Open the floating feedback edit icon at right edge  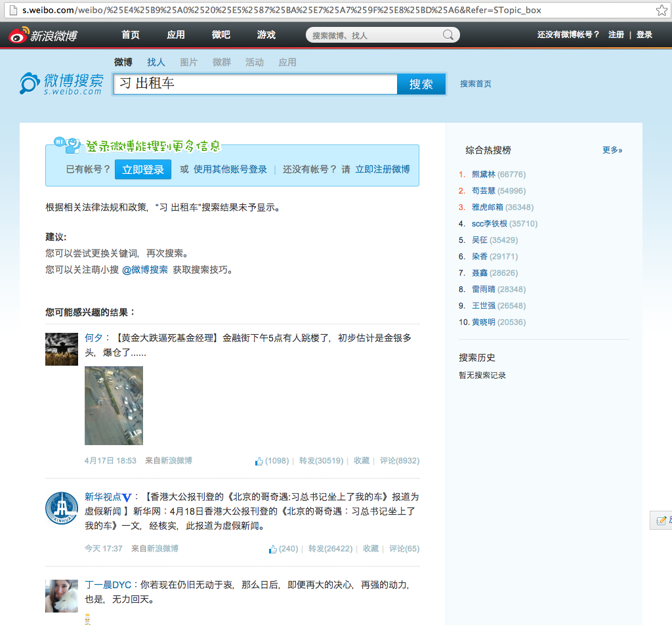pyautogui.click(x=661, y=521)
